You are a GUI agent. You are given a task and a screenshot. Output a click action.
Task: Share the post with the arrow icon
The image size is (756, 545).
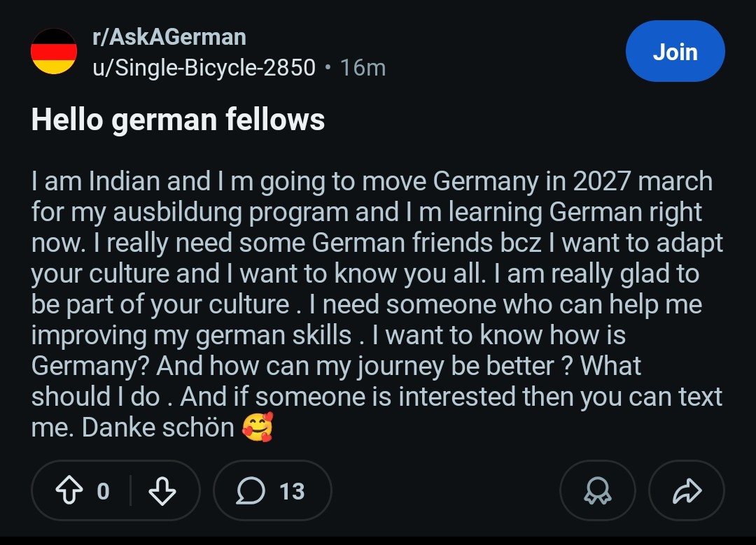tap(687, 490)
